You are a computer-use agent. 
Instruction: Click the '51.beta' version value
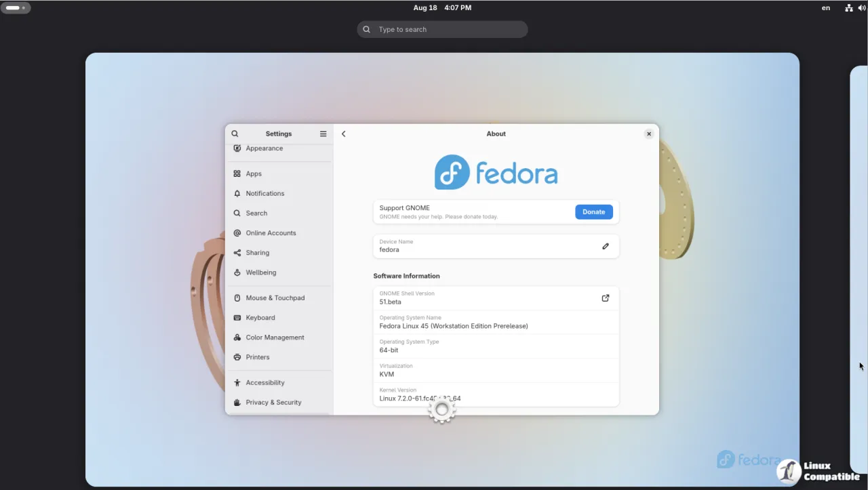click(390, 302)
